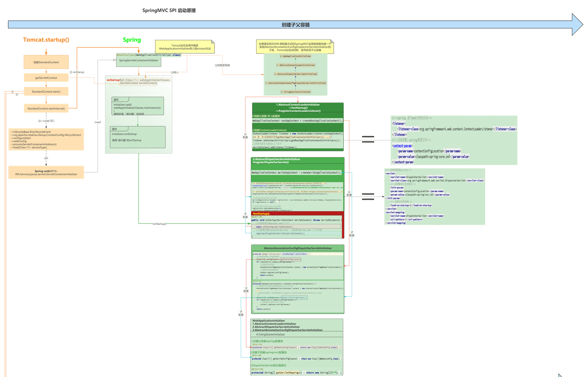This screenshot has height=377, width=588.
Task: Click the "//设置子容器(springmvc)配置类" comment
Action: click(x=269, y=352)
